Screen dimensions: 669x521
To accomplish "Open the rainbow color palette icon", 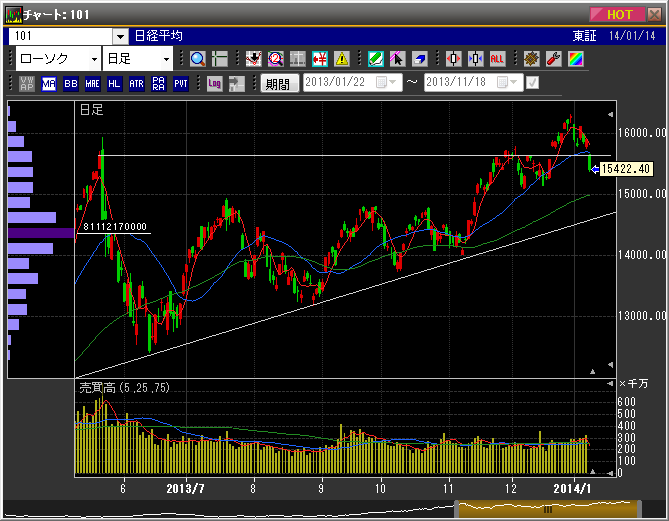I will click(x=575, y=59).
